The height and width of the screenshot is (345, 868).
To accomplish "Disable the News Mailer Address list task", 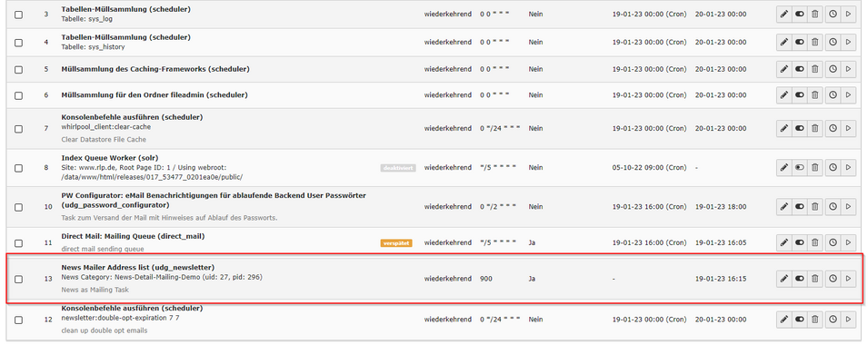I will (799, 279).
